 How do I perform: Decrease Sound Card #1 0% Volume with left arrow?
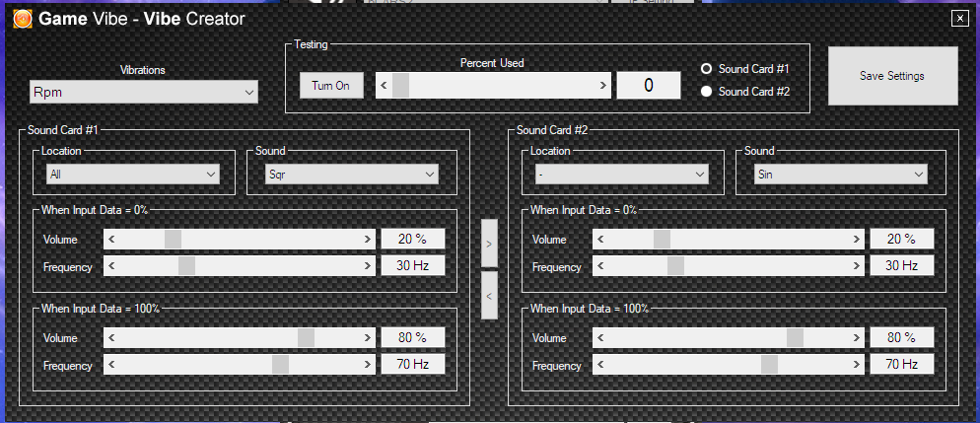pyautogui.click(x=111, y=239)
